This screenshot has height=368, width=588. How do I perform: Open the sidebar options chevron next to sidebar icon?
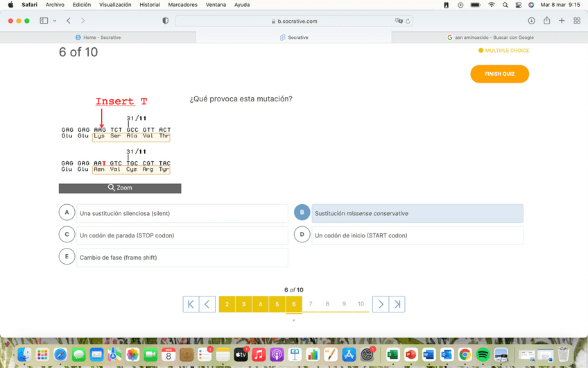tap(55, 21)
